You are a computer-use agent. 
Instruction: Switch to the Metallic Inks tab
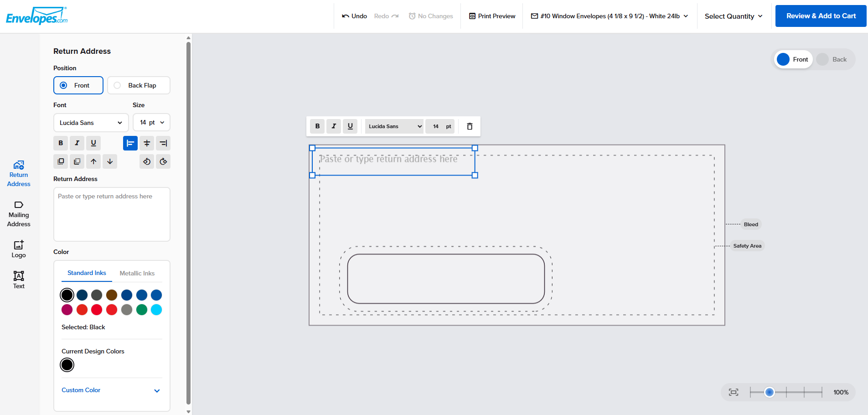(x=137, y=273)
